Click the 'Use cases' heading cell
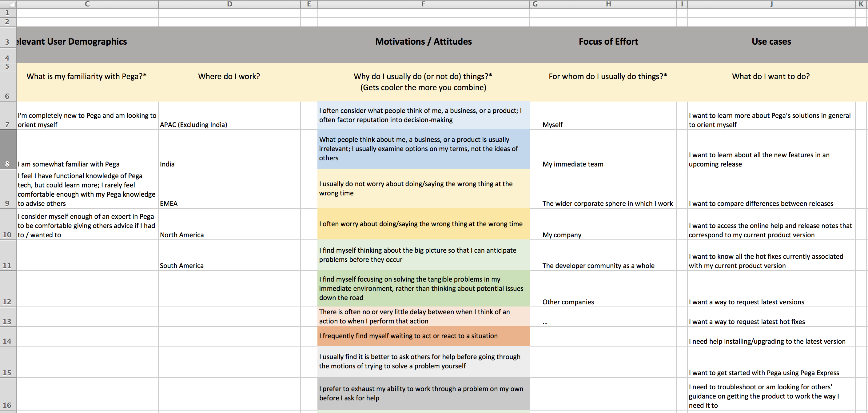Screen dimensions: 868x413 point(771,42)
